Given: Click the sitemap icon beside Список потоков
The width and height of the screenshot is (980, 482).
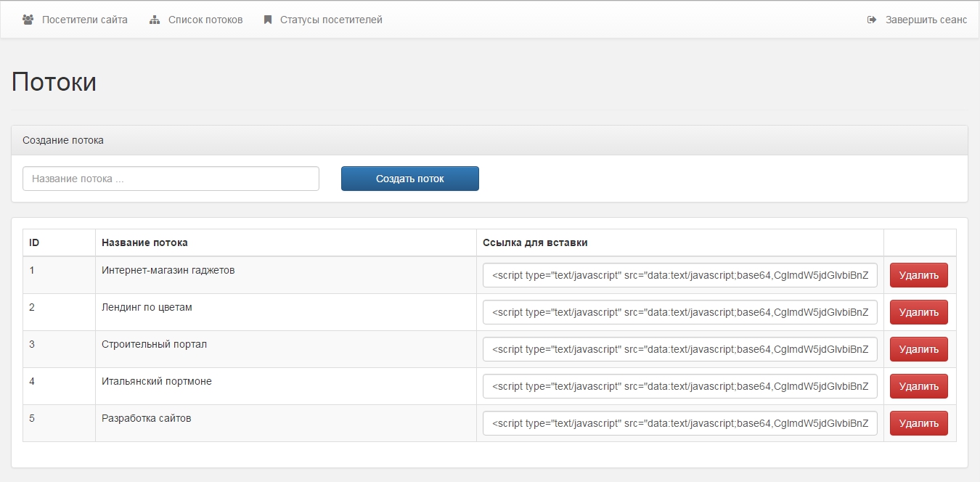Looking at the screenshot, I should tap(155, 20).
